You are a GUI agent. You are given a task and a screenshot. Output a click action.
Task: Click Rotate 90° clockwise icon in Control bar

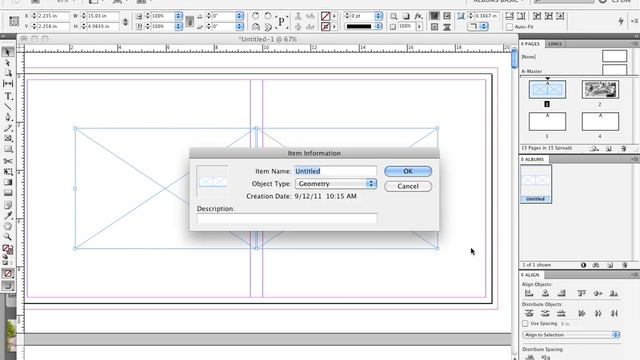[256, 16]
